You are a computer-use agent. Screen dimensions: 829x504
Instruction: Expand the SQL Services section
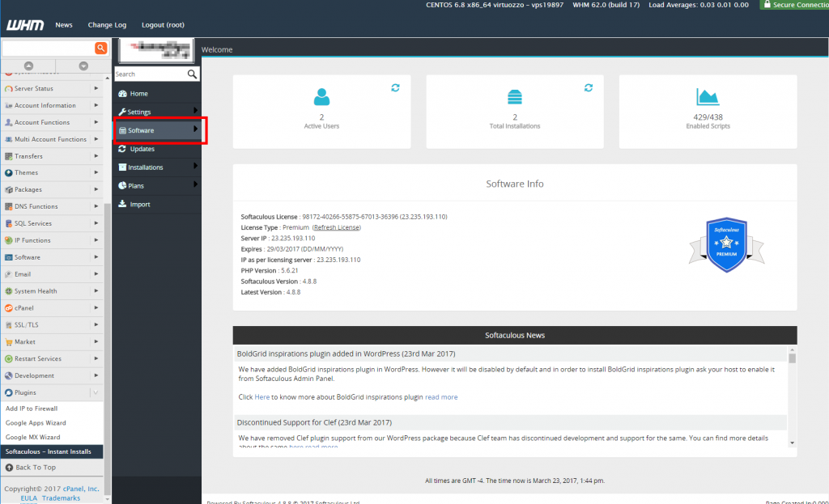[96, 223]
